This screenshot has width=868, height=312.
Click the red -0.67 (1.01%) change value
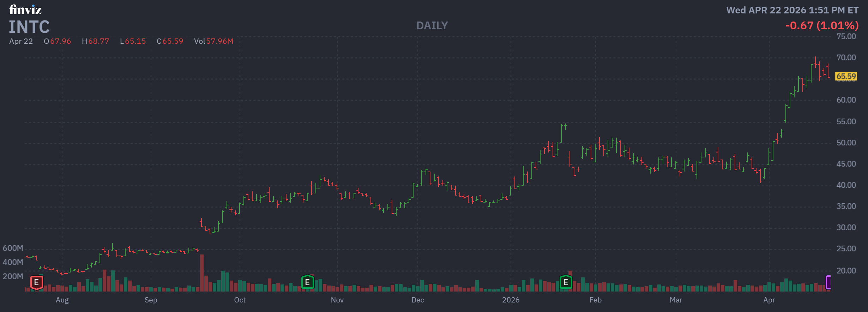[x=822, y=26]
